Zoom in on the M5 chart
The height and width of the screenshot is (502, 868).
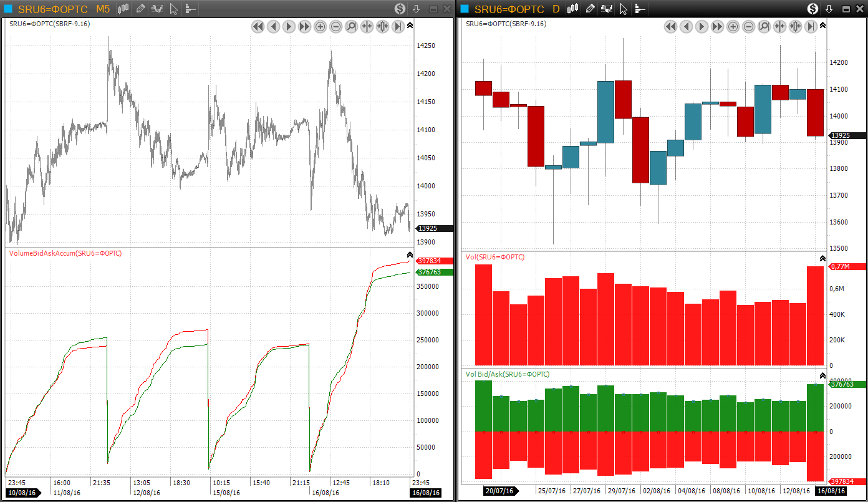click(320, 26)
